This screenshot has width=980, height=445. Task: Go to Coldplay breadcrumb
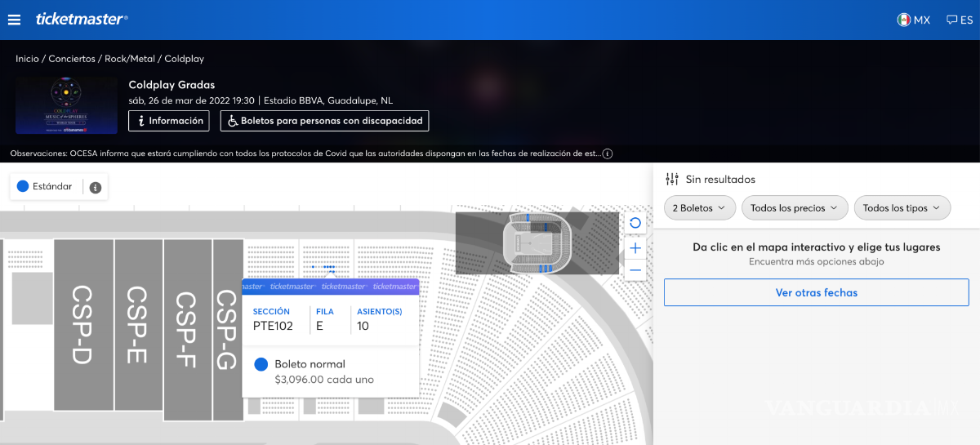pos(185,59)
